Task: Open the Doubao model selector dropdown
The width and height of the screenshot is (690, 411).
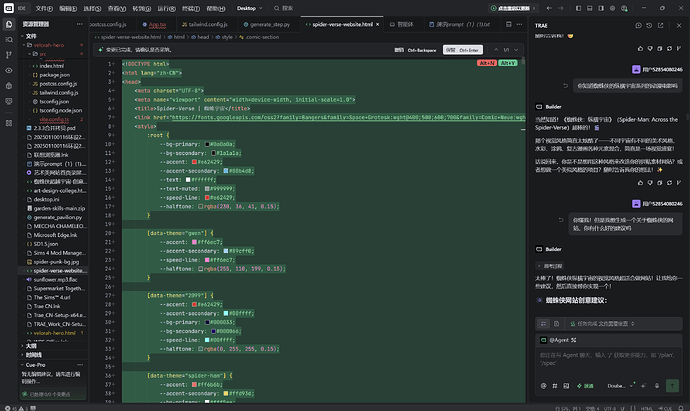Action: coord(620,386)
